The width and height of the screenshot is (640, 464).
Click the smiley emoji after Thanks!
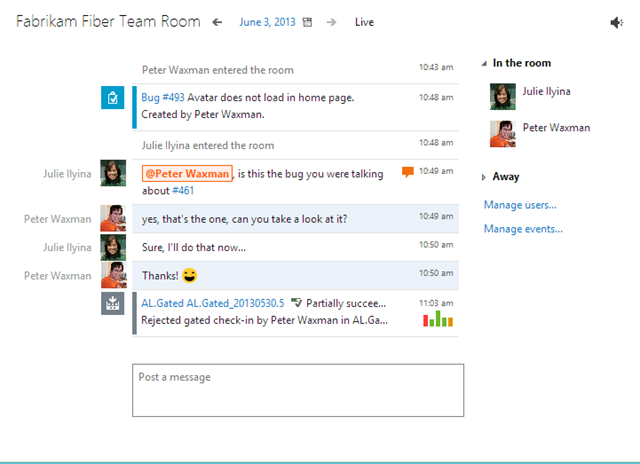click(190, 275)
